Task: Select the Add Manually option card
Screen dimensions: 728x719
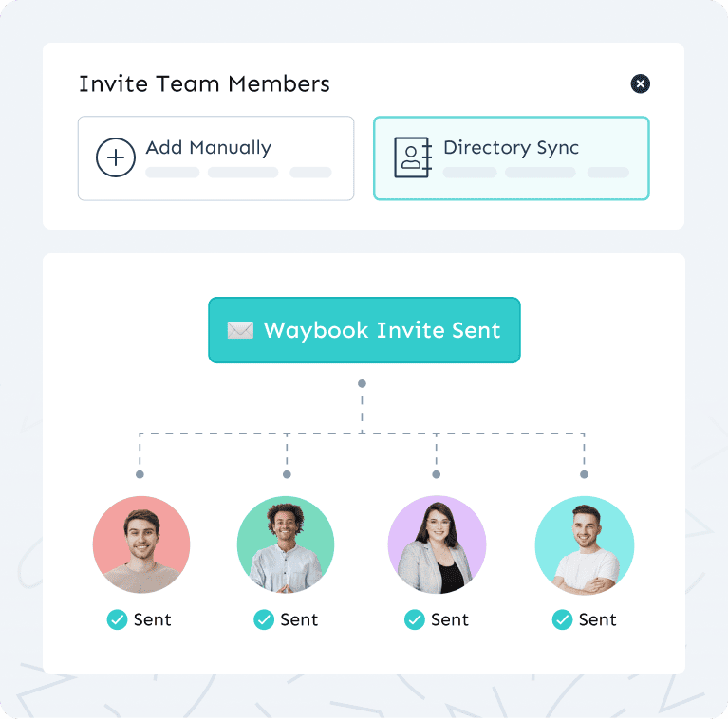Action: point(215,158)
